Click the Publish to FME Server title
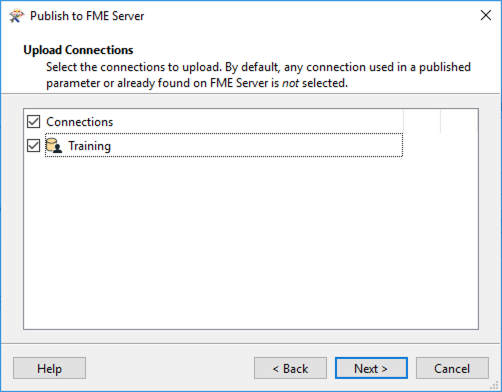Viewport: 502px width, 392px height. [87, 16]
